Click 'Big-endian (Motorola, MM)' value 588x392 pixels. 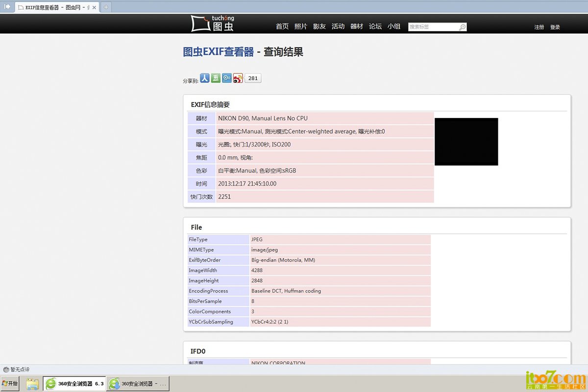pos(283,260)
